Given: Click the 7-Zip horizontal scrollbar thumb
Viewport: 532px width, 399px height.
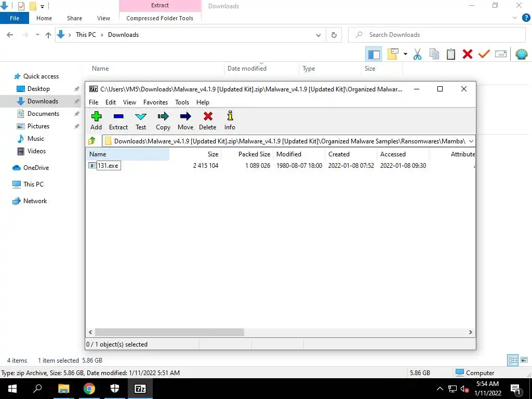Looking at the screenshot, I should click(169, 332).
